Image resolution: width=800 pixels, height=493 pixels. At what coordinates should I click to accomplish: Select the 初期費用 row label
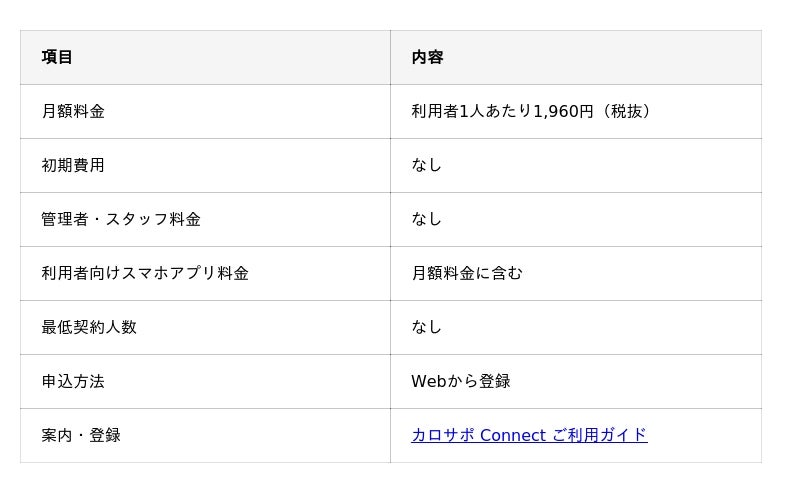(73, 165)
